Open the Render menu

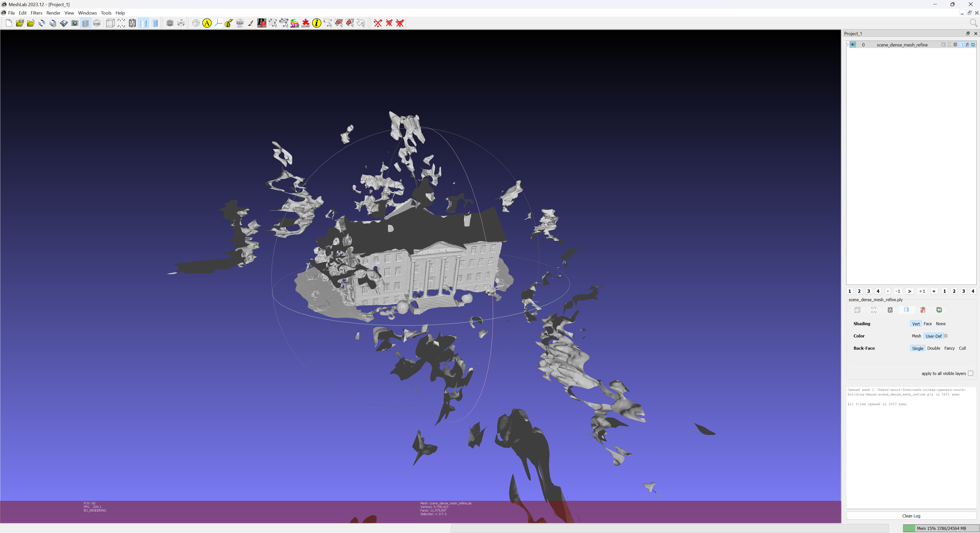pyautogui.click(x=53, y=13)
